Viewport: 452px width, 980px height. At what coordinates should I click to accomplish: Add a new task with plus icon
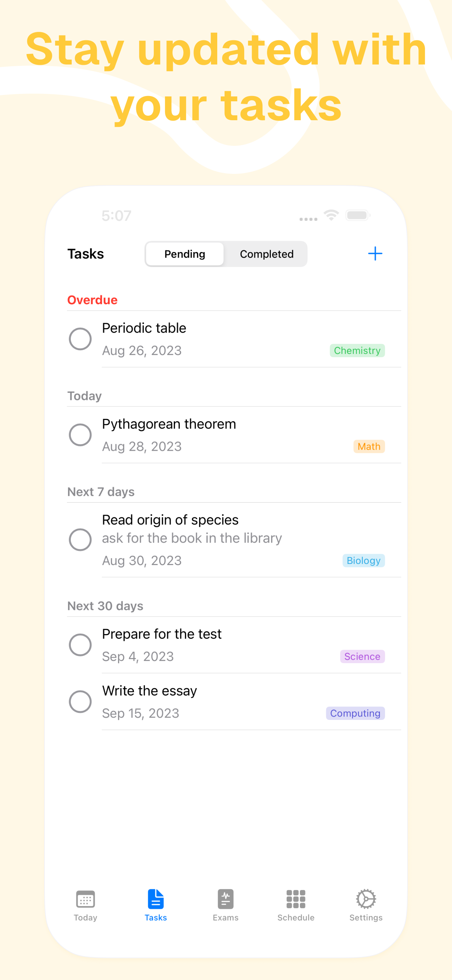[x=375, y=253]
